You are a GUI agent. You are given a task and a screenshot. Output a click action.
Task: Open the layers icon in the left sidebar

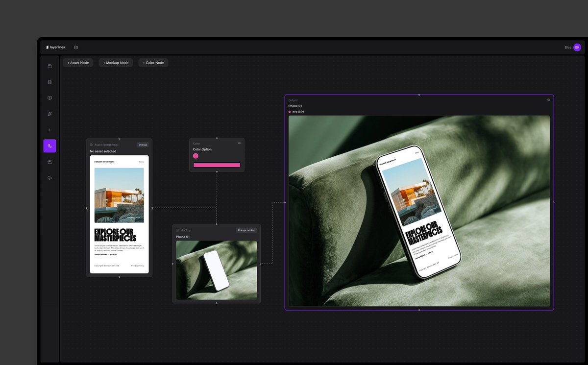tap(49, 82)
